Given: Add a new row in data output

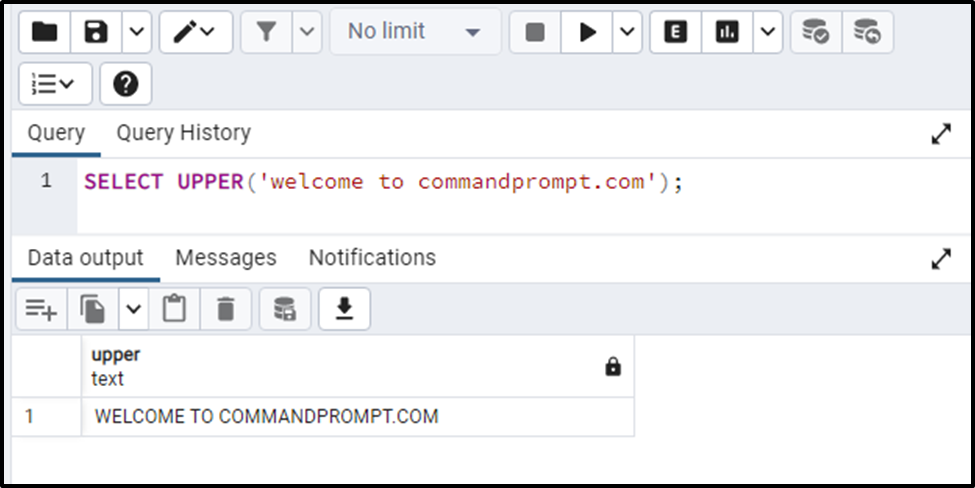Looking at the screenshot, I should 42,309.
